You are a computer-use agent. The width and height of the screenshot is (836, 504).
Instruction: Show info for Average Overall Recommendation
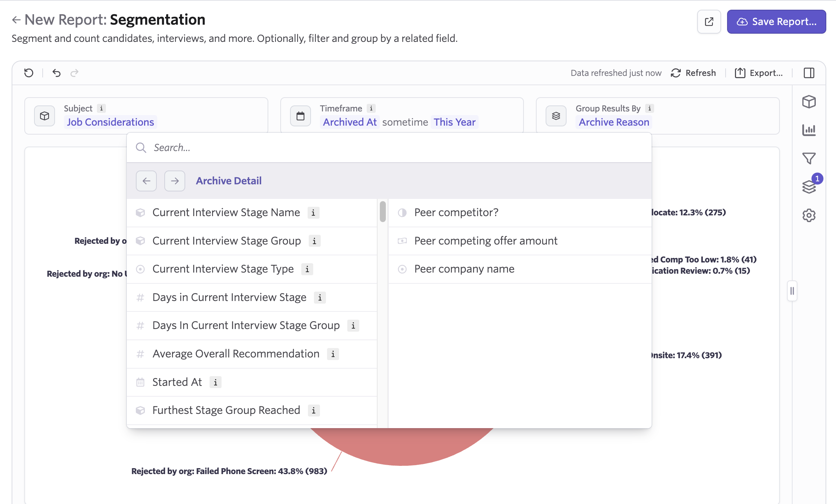[x=333, y=354]
